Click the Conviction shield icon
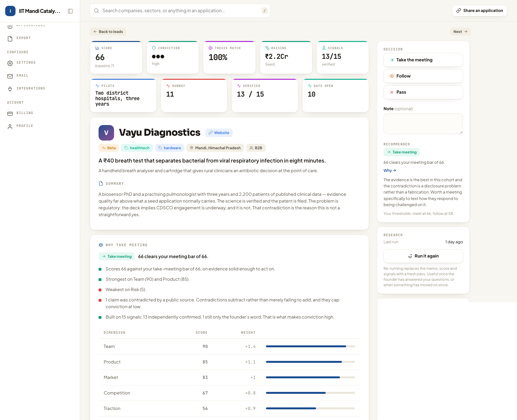The image size is (517, 420). click(x=154, y=48)
